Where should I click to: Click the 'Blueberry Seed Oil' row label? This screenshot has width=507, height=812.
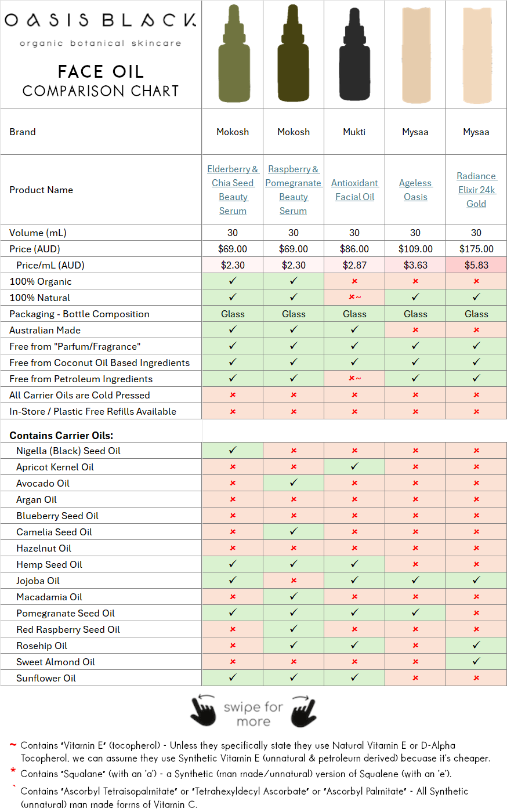coord(57,516)
